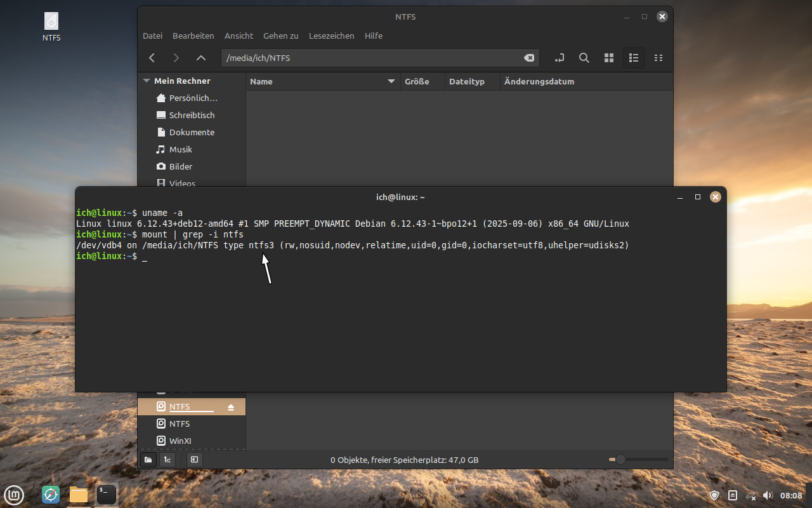This screenshot has width=812, height=508.
Task: Open the Files launcher in the panel
Action: click(79, 494)
